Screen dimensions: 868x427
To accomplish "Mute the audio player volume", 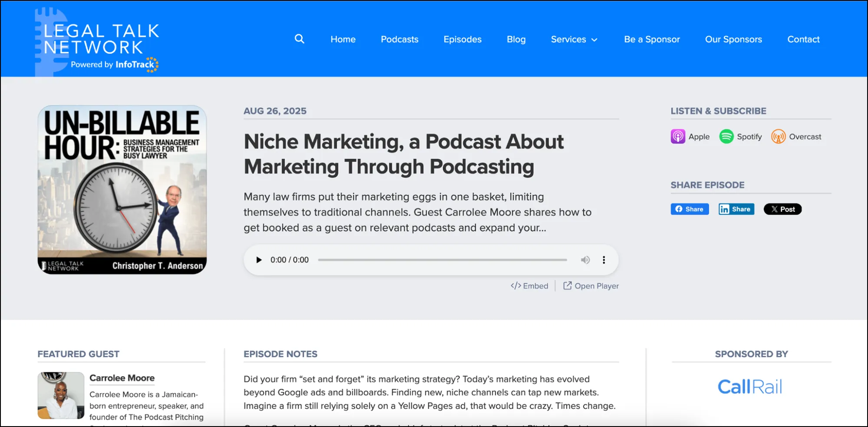I will coord(585,259).
